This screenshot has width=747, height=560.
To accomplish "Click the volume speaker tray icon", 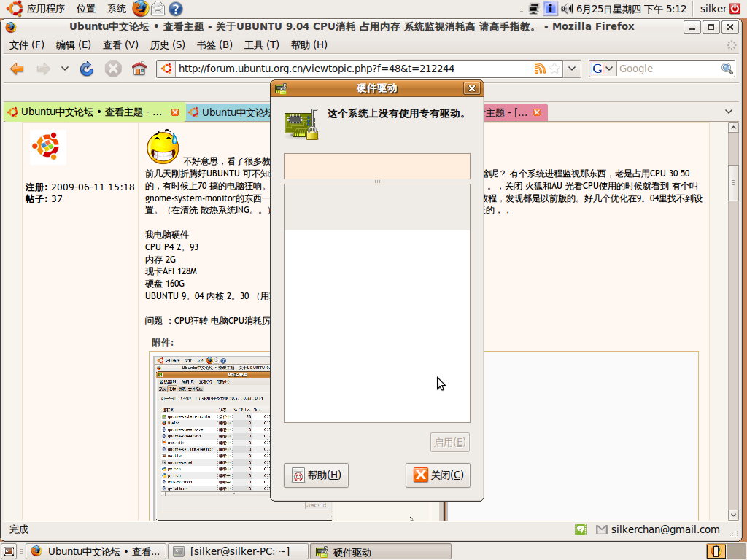I will coord(566,9).
